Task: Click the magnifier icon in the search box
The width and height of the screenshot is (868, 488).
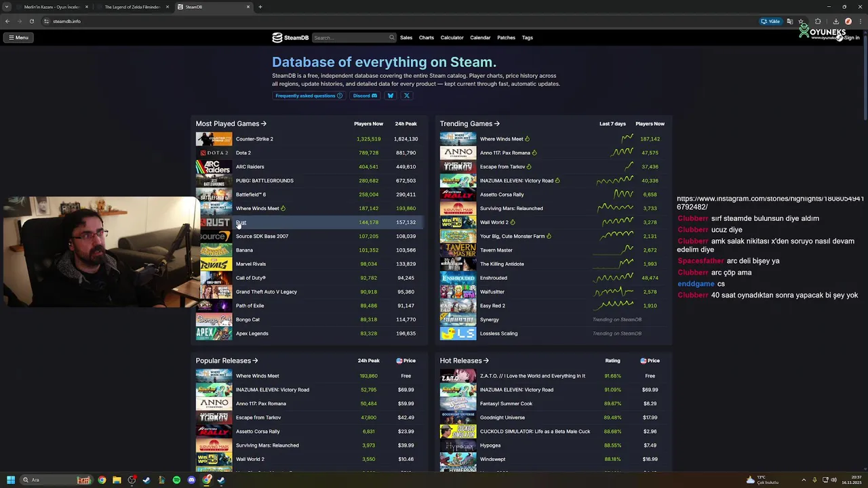Action: tap(391, 37)
